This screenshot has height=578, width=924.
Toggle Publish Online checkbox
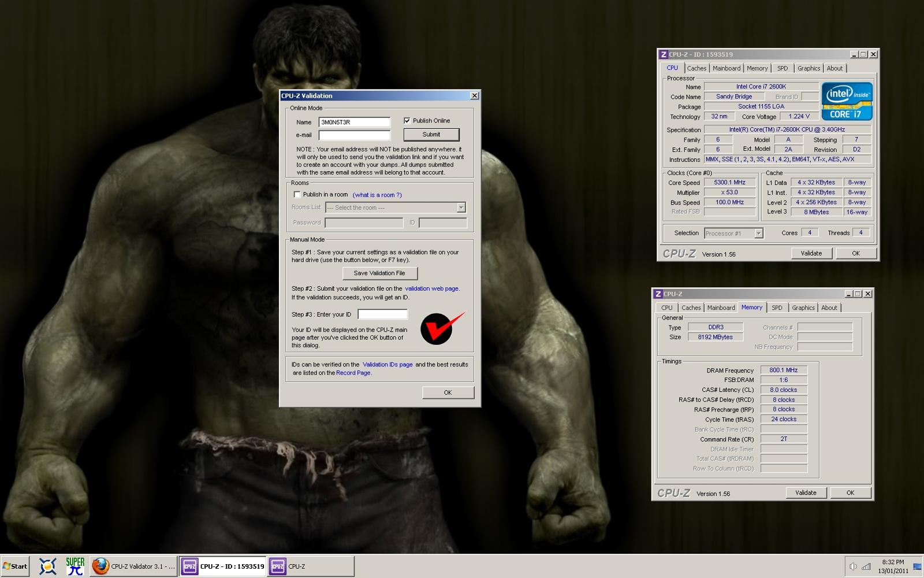(x=407, y=121)
